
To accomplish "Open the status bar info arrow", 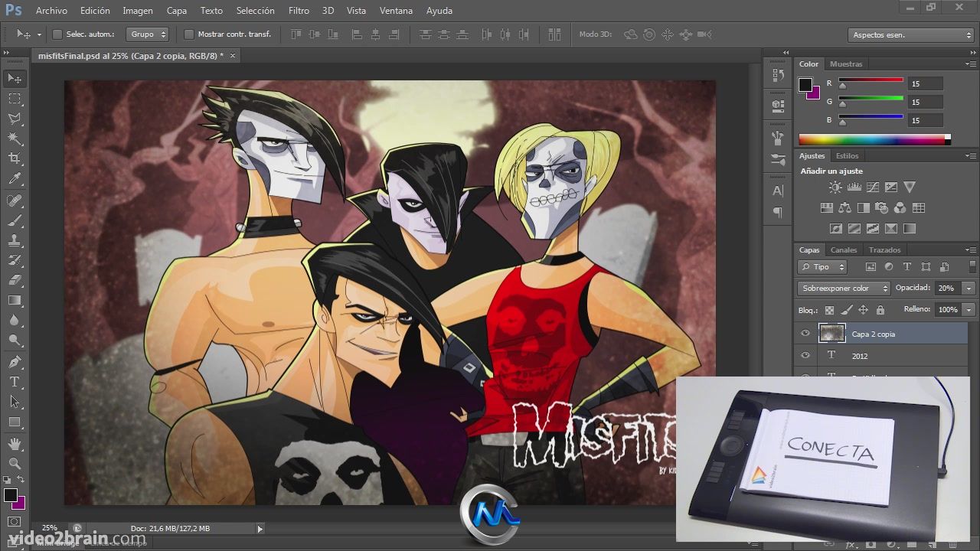I will coord(260,528).
